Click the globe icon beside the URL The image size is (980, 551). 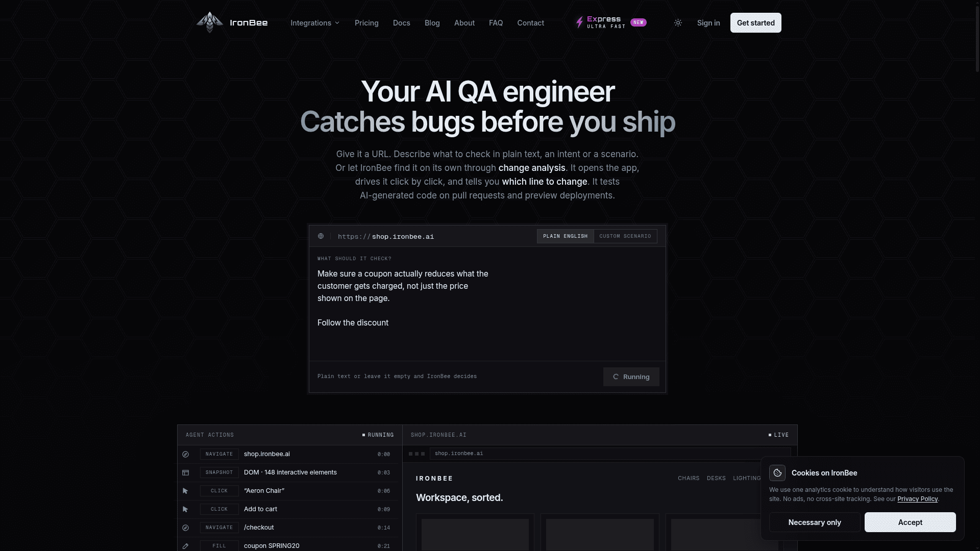[x=321, y=236]
